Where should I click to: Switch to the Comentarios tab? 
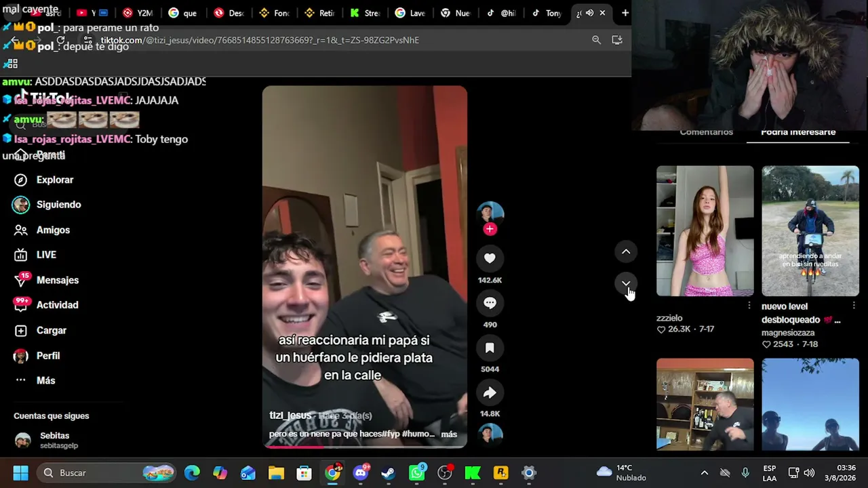pyautogui.click(x=706, y=132)
